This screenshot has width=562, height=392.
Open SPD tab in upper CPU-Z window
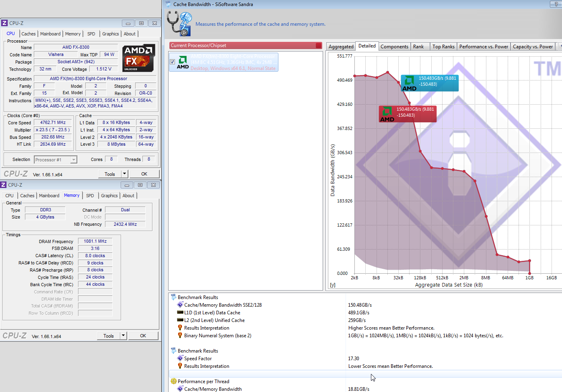91,34
